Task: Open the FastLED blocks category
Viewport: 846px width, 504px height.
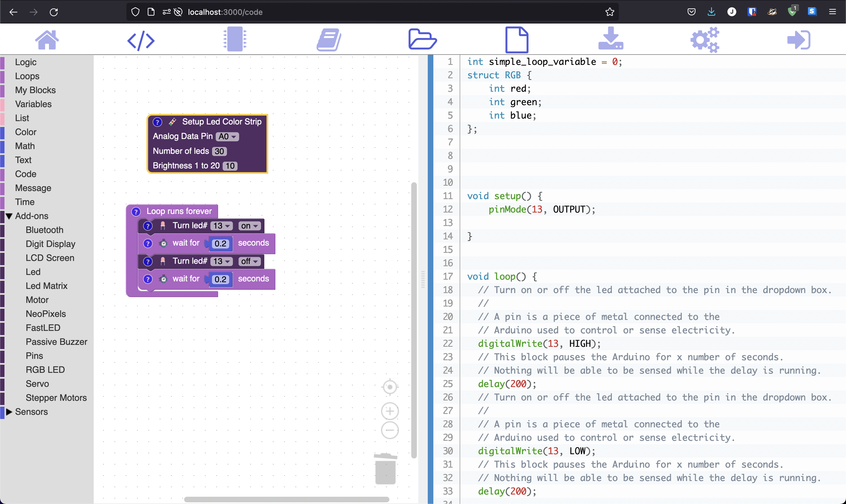Action: point(43,328)
